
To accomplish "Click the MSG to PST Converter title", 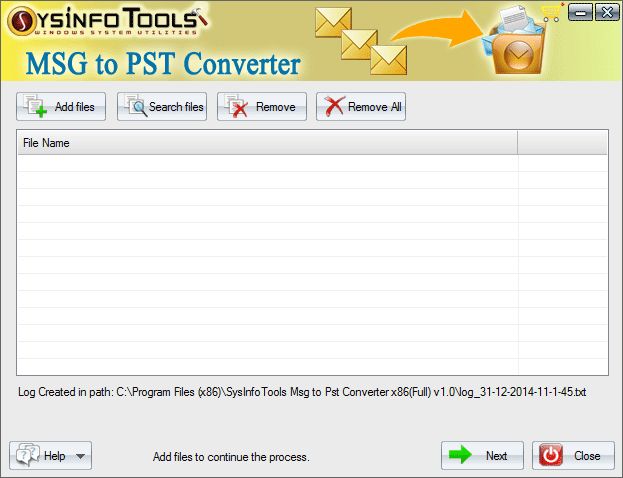I will click(x=163, y=64).
